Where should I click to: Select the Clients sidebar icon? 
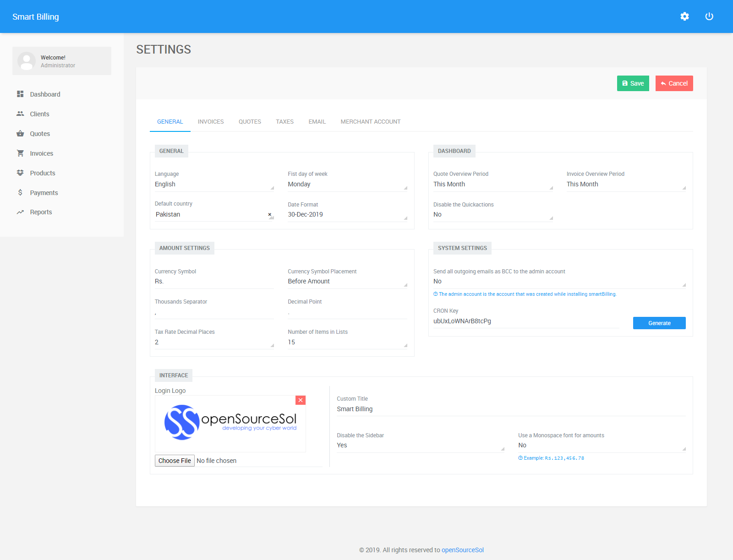[21, 114]
